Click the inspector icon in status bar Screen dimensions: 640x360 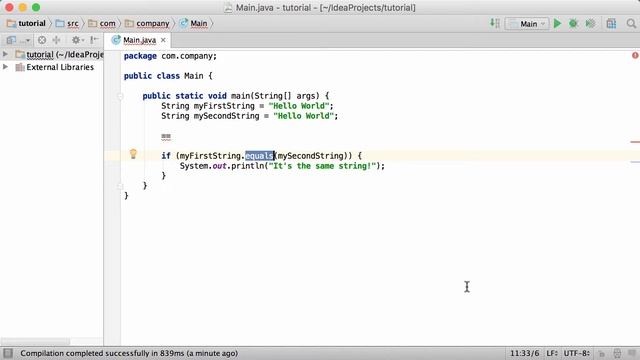617,353
